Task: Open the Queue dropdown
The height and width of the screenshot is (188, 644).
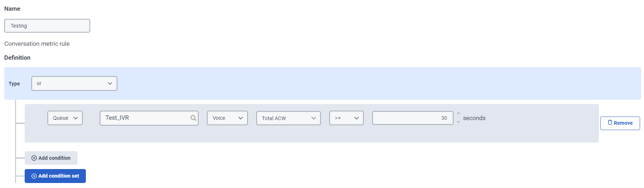Action: [65, 118]
